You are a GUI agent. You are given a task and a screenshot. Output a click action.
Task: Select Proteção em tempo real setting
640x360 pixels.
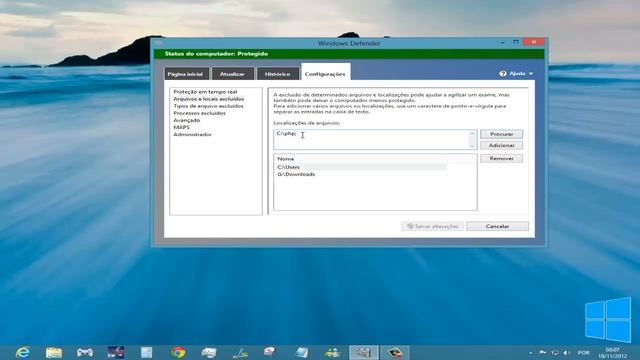pyautogui.click(x=205, y=92)
